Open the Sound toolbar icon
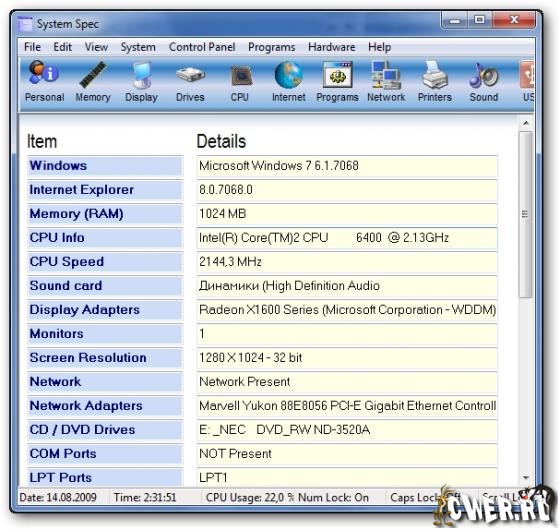 (x=484, y=81)
